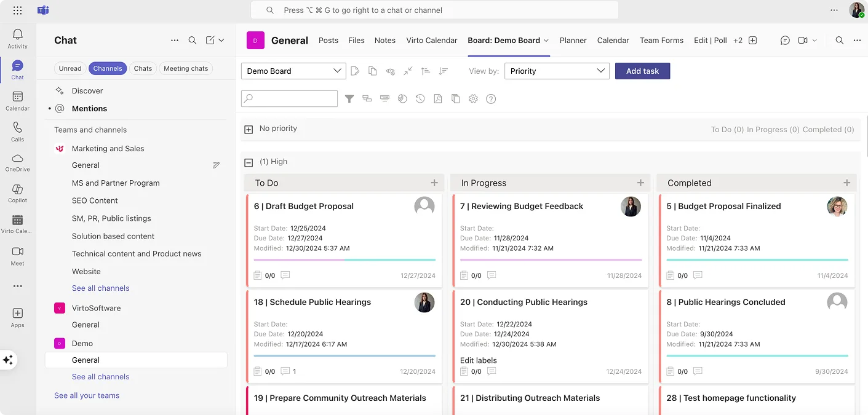Click the Add task button

point(642,71)
